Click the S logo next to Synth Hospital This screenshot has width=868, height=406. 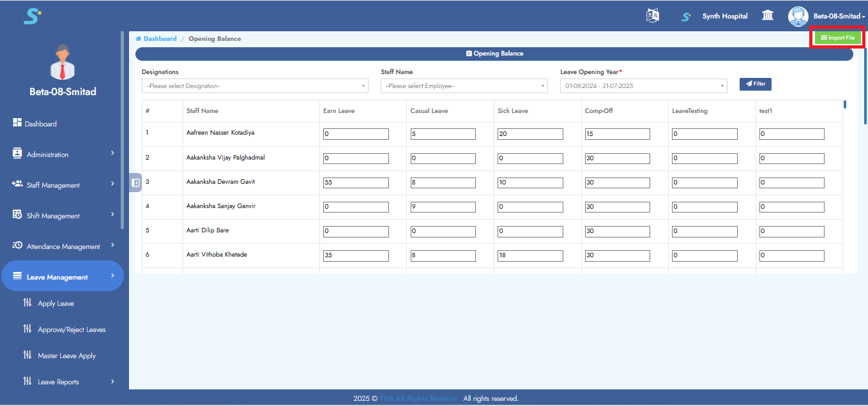pyautogui.click(x=685, y=16)
